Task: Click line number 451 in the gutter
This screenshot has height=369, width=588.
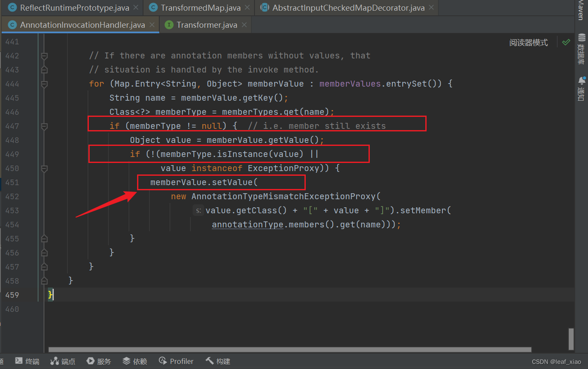Action: point(12,182)
